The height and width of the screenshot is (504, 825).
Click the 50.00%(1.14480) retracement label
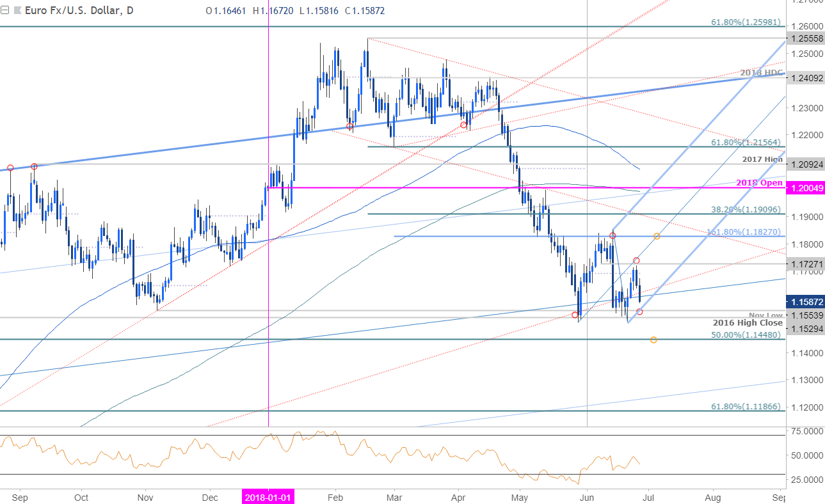tap(747, 335)
